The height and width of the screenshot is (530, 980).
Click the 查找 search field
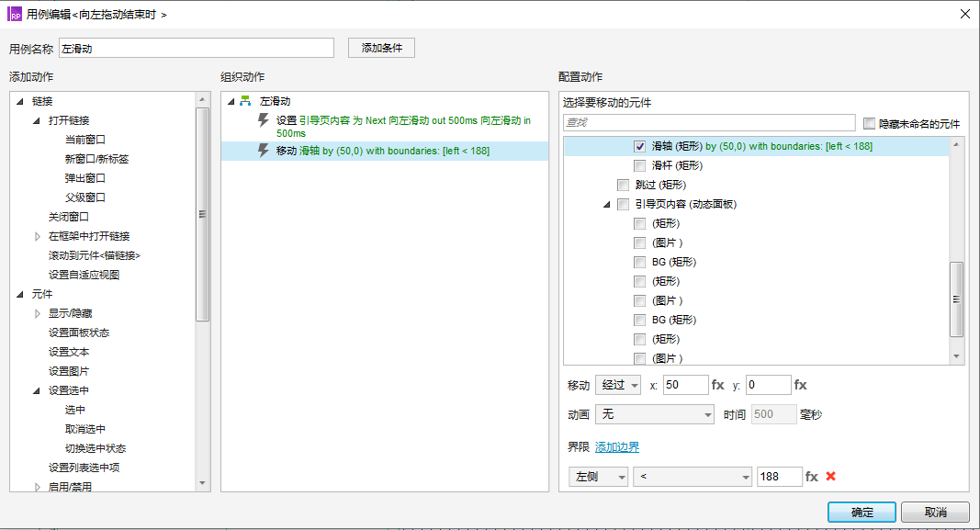pos(709,122)
